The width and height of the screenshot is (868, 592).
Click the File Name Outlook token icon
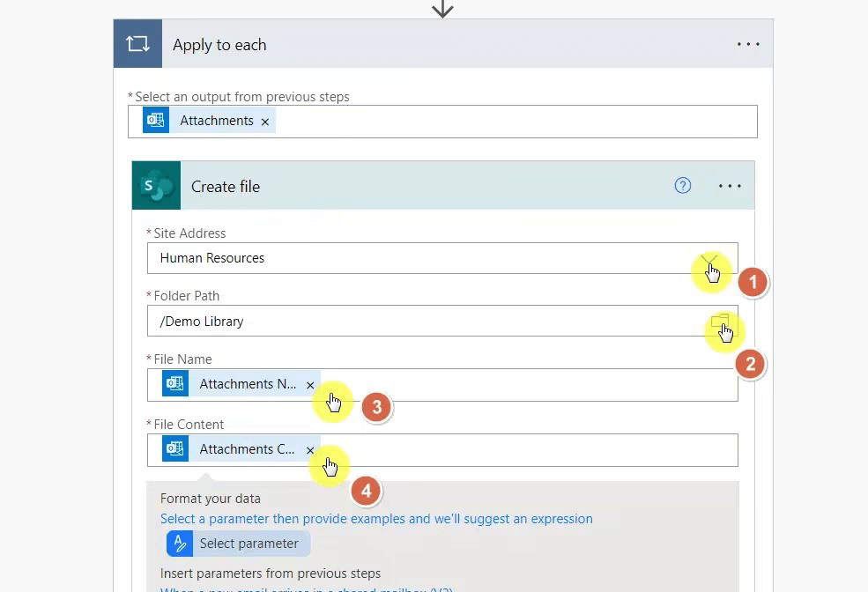175,384
